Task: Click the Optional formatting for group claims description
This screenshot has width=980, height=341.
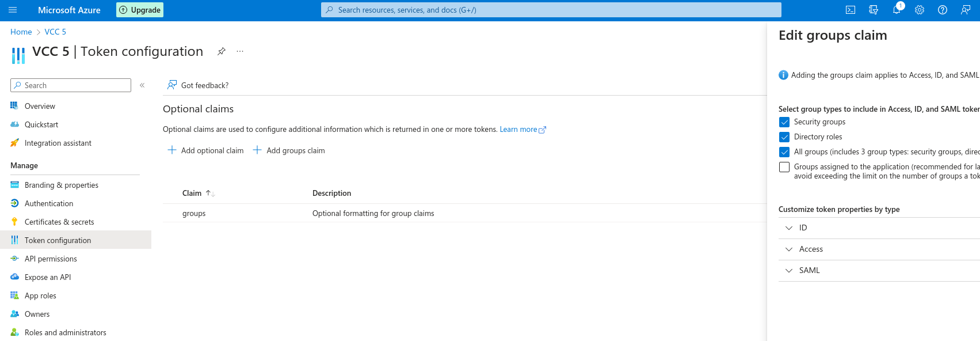Action: [373, 213]
